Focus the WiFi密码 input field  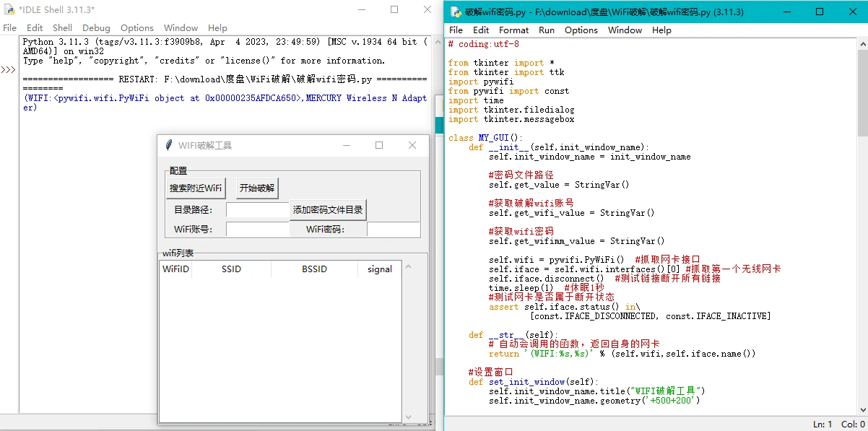point(394,230)
